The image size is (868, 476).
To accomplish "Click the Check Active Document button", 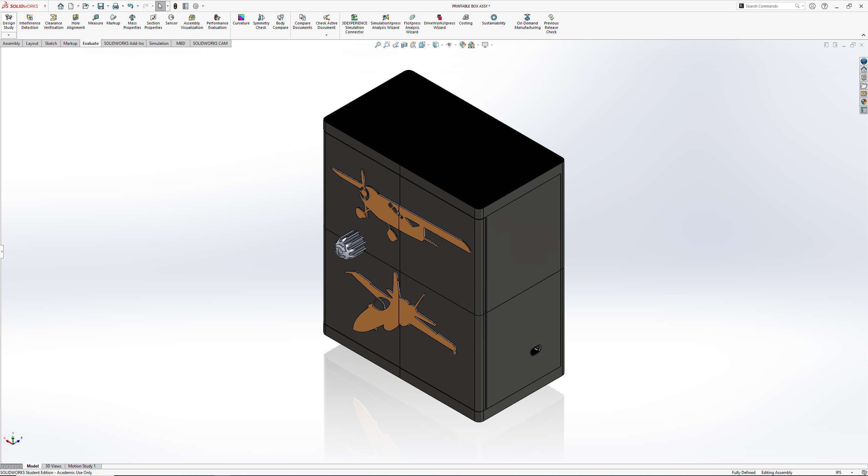I will coord(326,22).
